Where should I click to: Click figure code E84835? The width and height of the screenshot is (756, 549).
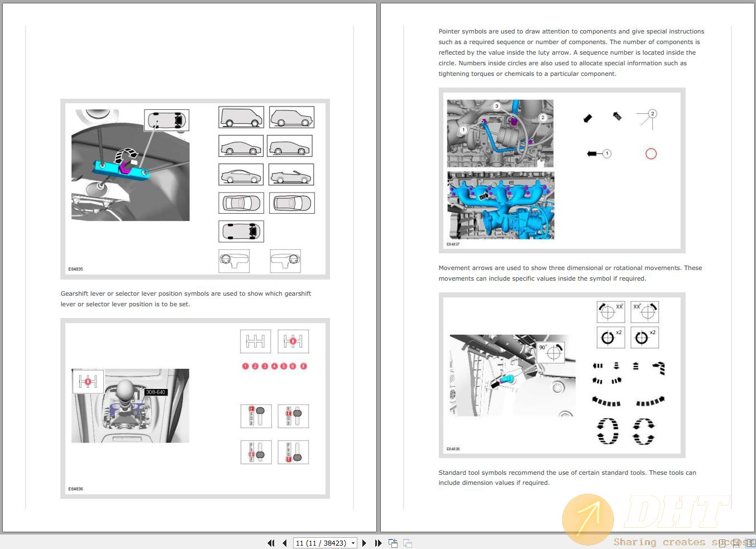click(75, 269)
